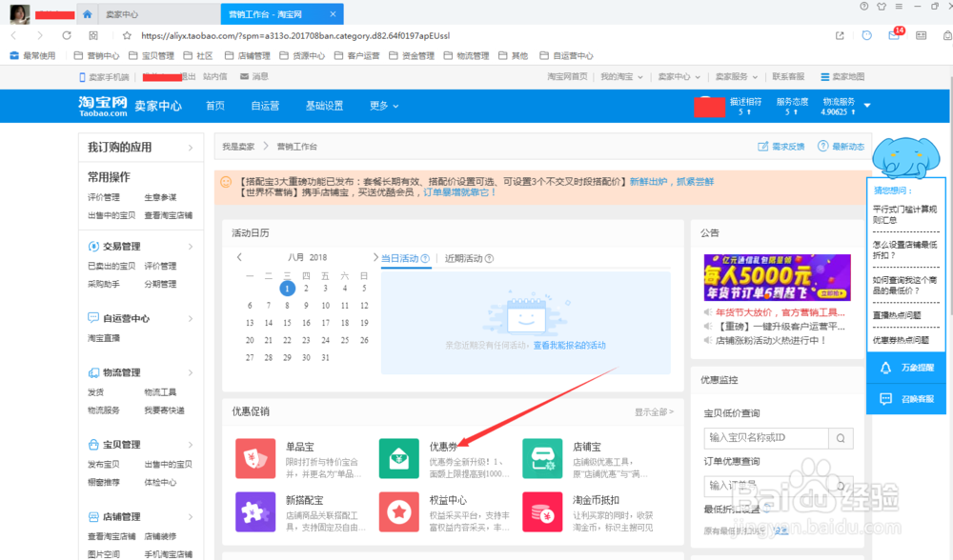Close the 营销工作台 browser tab

pos(333,14)
